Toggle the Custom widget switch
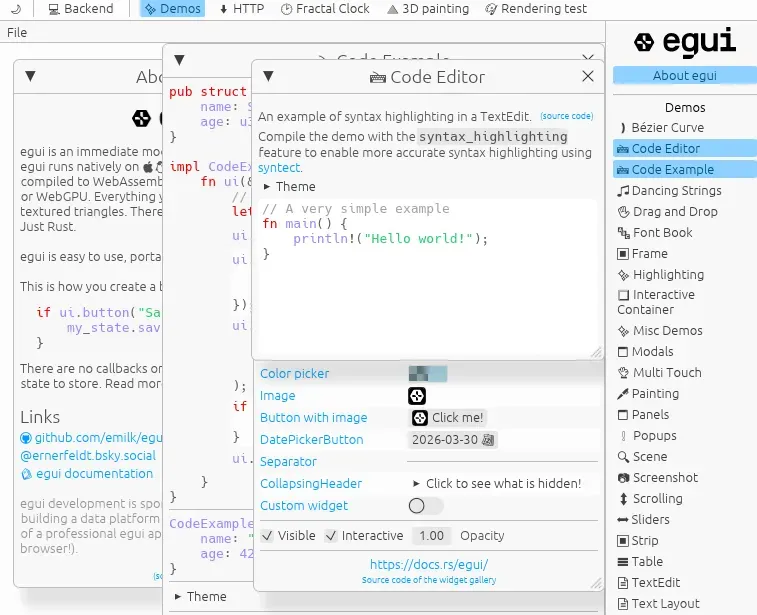 [x=425, y=506]
